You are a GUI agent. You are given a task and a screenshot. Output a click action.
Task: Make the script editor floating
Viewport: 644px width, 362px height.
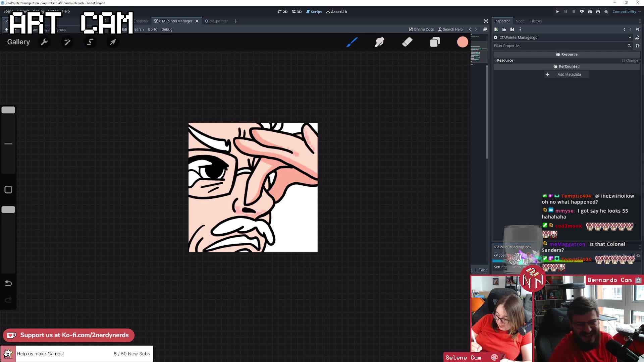485,29
